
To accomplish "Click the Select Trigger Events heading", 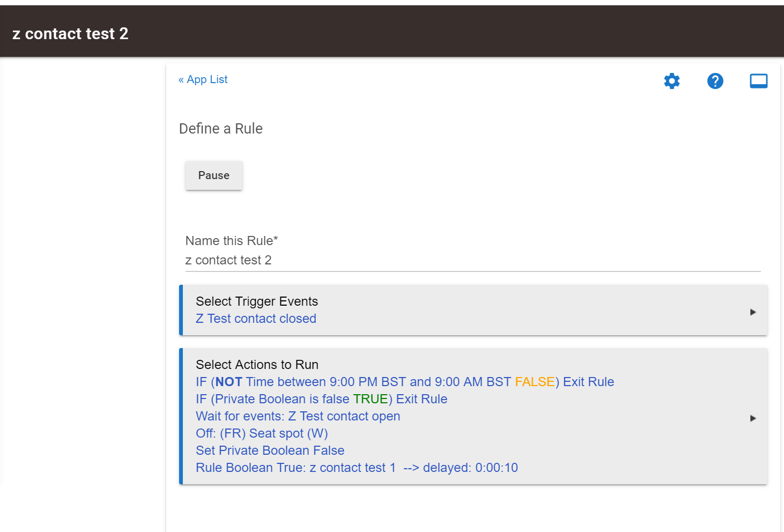I will tap(257, 301).
